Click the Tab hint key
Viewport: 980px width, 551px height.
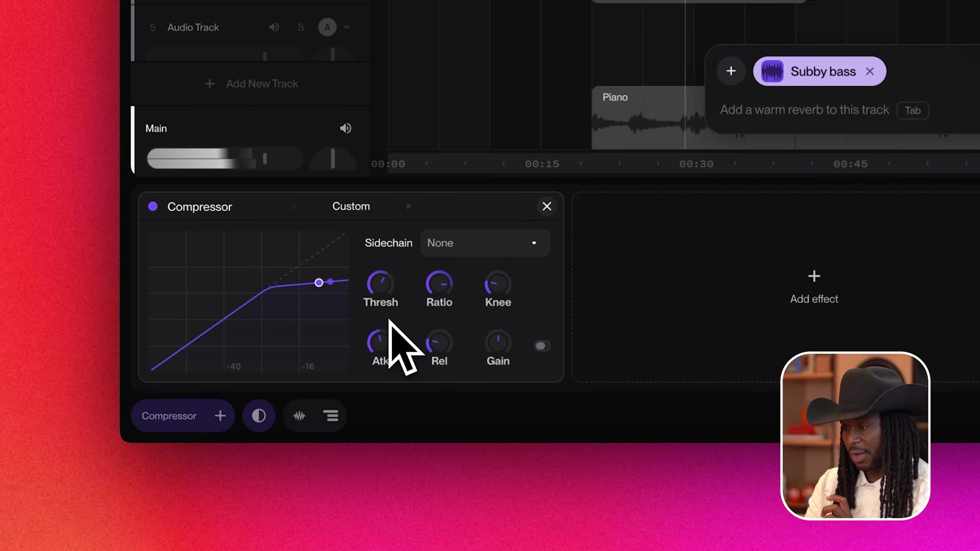pyautogui.click(x=913, y=110)
